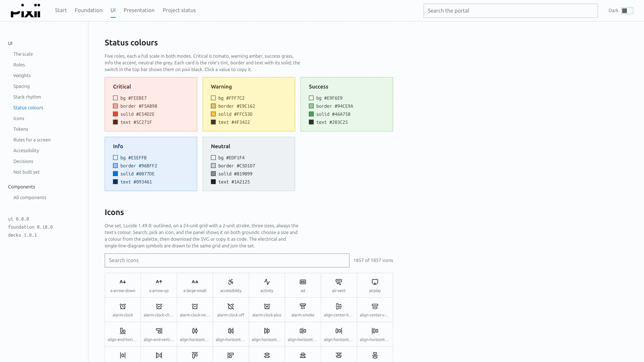Switch to the Foundation tab

tap(89, 10)
